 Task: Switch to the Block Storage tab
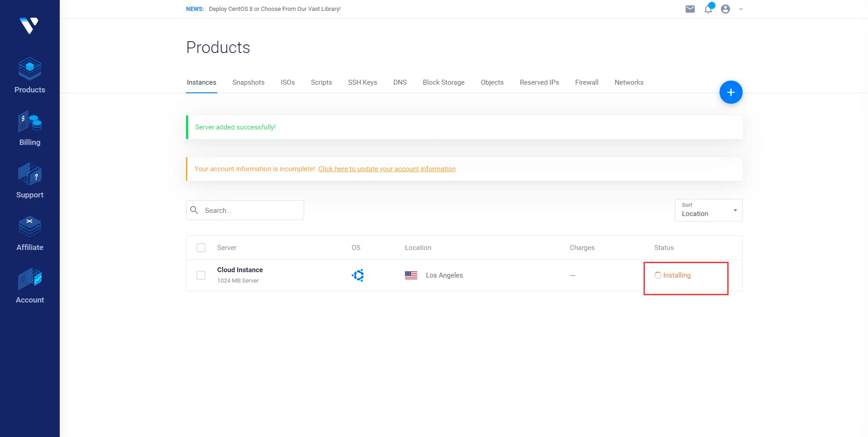pos(444,82)
